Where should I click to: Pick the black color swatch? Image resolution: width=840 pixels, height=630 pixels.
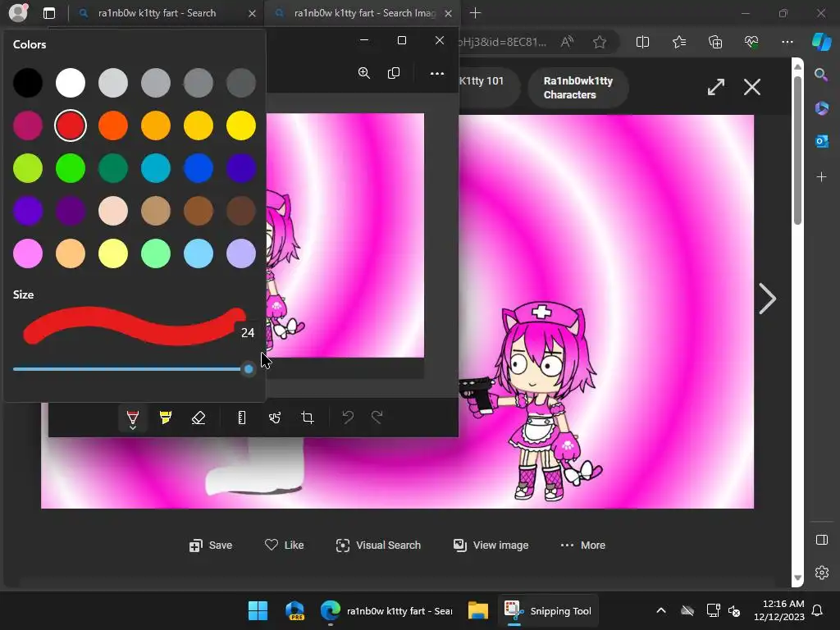28,83
